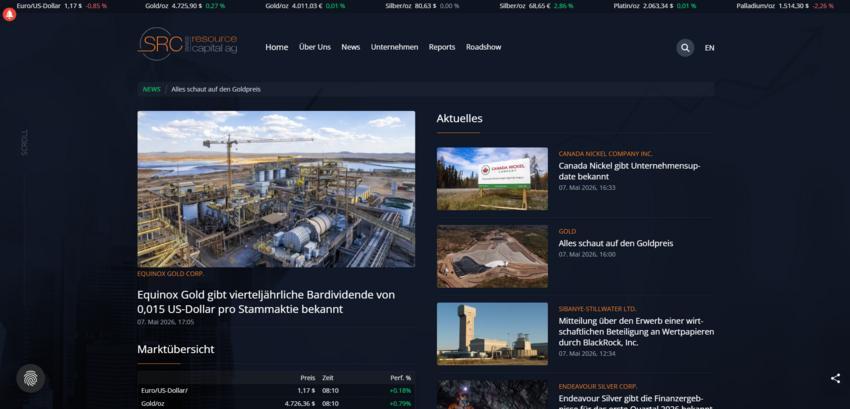Image resolution: width=850 pixels, height=409 pixels.
Task: Open the Unternehmen menu
Action: (x=394, y=47)
